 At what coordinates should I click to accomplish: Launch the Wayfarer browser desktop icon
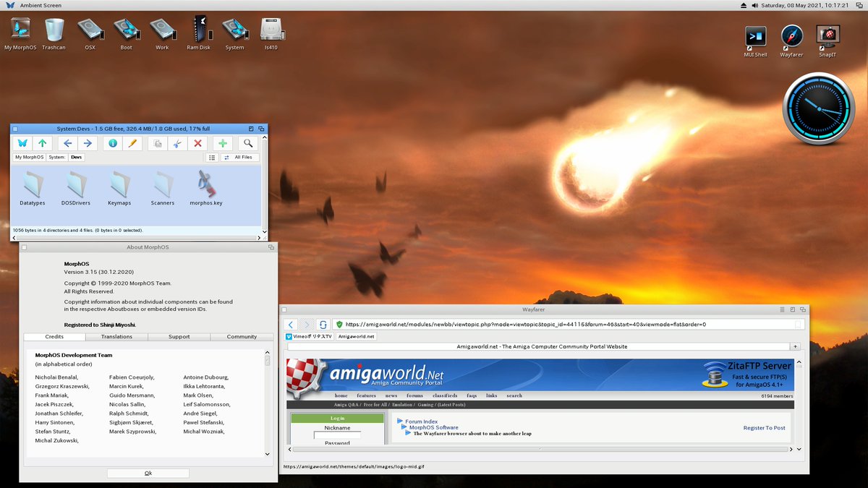791,41
